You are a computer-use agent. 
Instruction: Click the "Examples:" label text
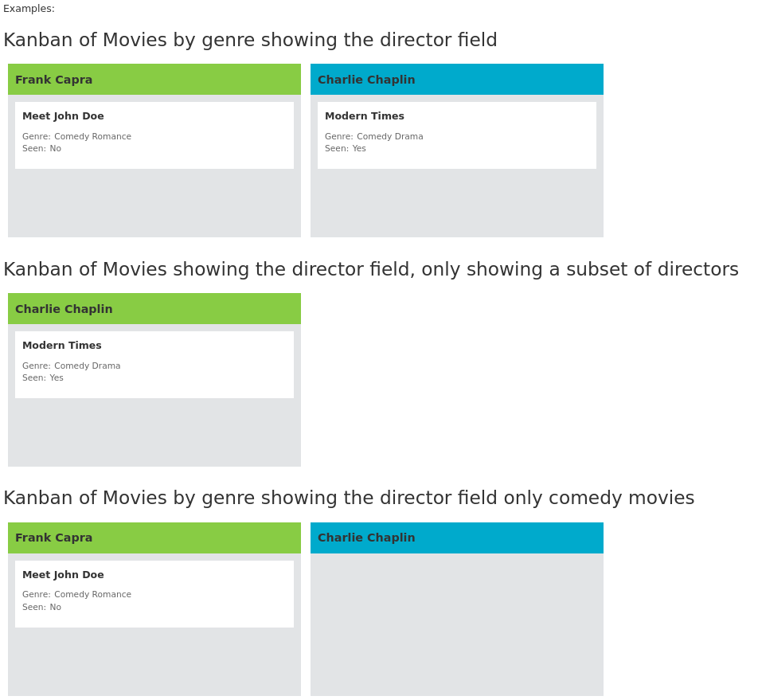point(29,9)
